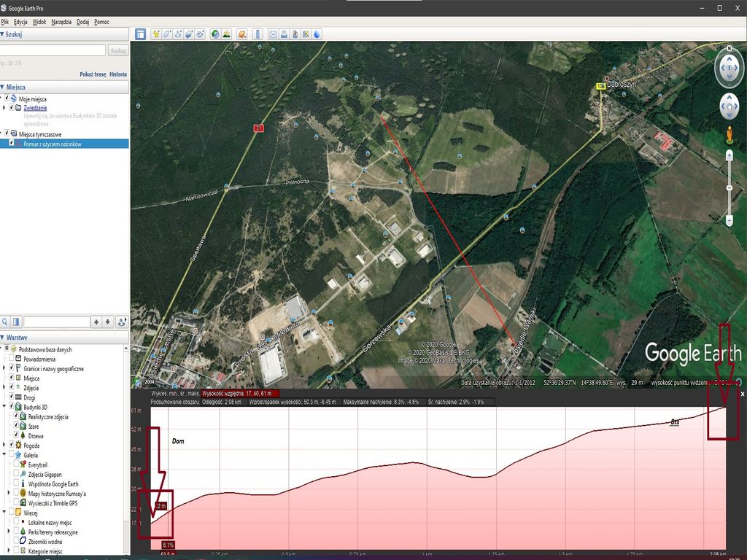The image size is (747, 560).
Task: Collapse the Warstwy panel header
Action: [x=64, y=337]
